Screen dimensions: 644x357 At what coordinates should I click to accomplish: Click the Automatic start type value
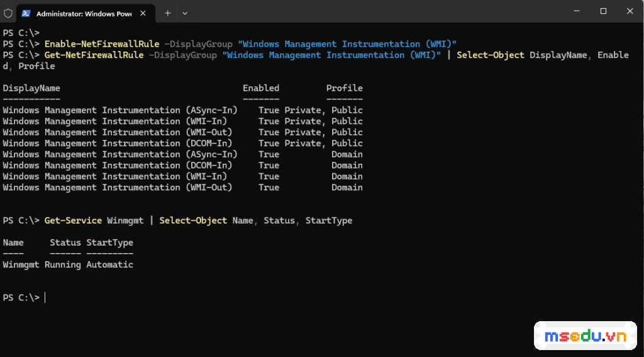click(x=109, y=265)
